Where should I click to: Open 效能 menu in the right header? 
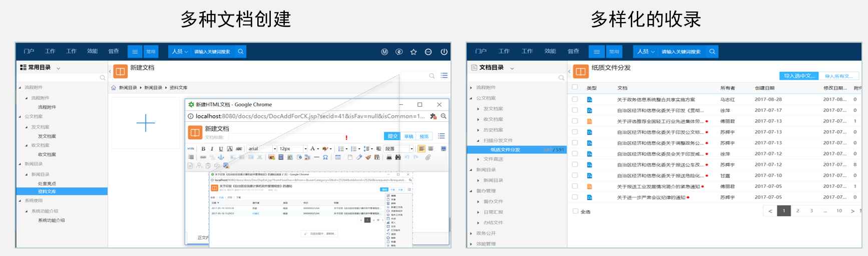550,51
